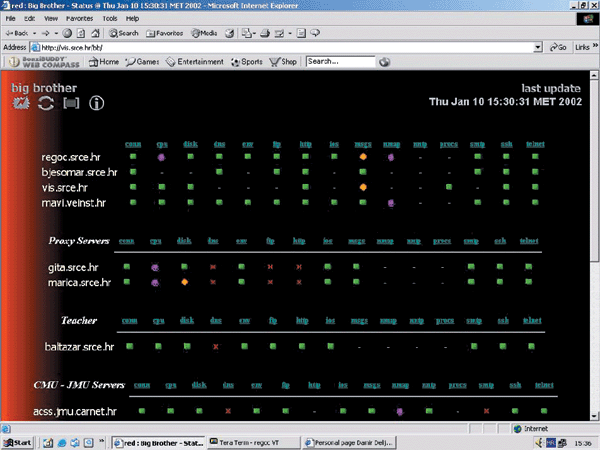Click purple nmap status dot for acss.jmu.carnet.hr
The width and height of the screenshot is (600, 450).
coord(400,410)
